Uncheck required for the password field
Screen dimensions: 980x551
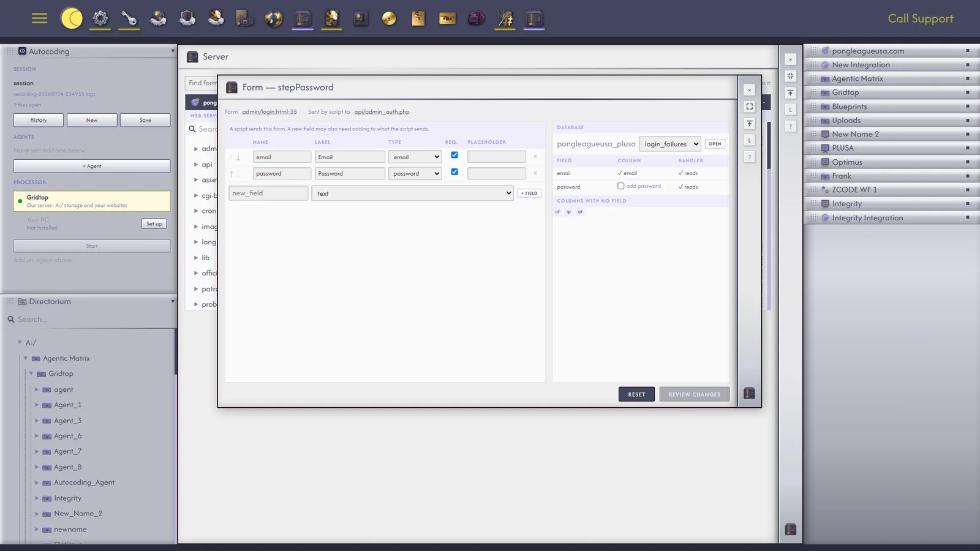[454, 171]
